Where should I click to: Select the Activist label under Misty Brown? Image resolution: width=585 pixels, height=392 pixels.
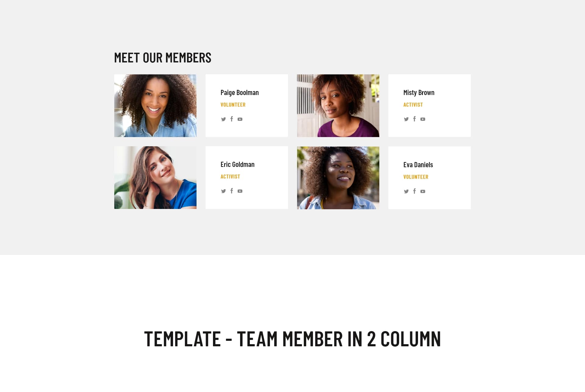(413, 104)
